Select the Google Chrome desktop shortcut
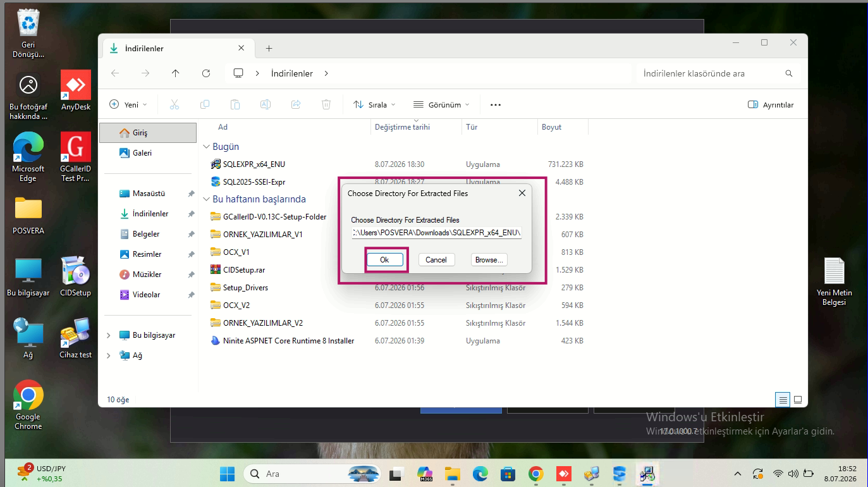Viewport: 868px width, 487px height. (x=28, y=405)
